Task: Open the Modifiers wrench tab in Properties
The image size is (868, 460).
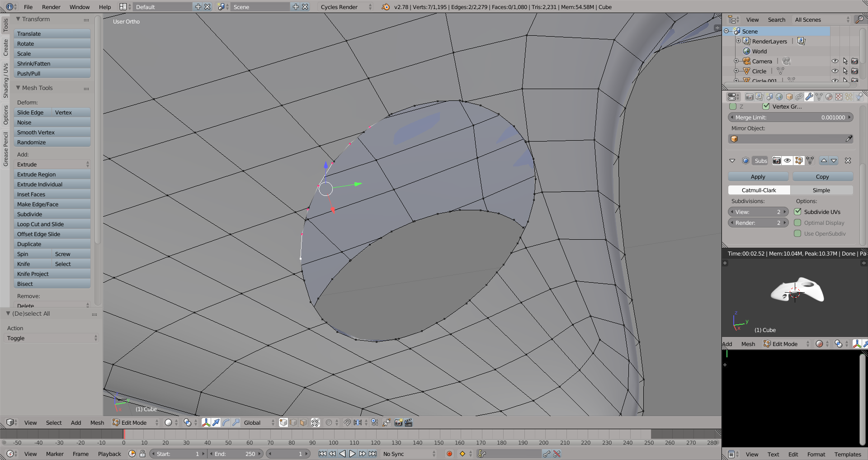Action: tap(809, 97)
